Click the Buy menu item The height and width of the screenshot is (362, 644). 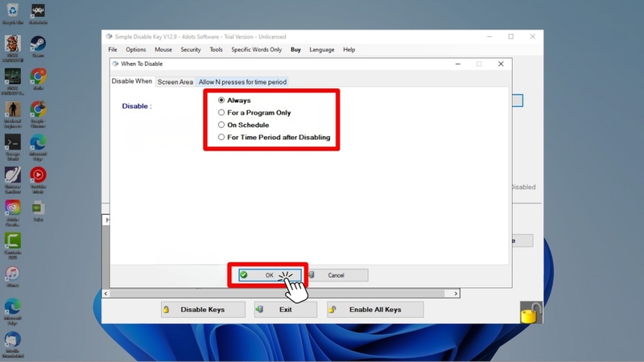(295, 50)
